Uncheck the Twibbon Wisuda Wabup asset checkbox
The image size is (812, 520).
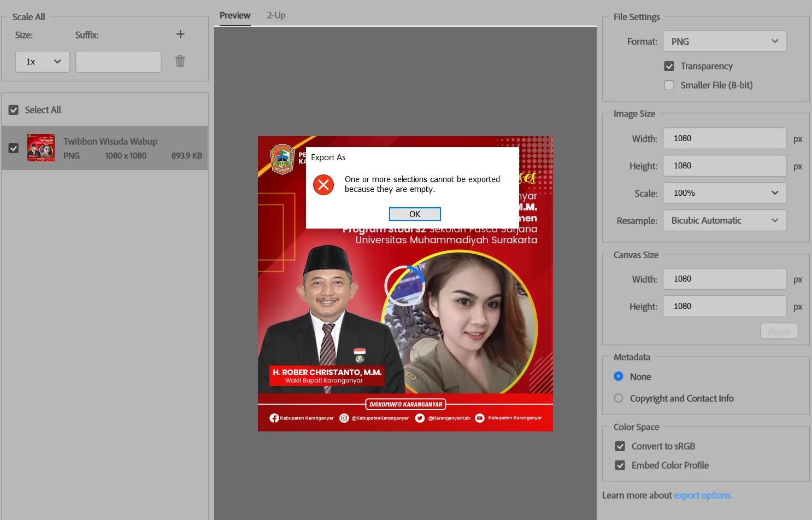[x=14, y=148]
